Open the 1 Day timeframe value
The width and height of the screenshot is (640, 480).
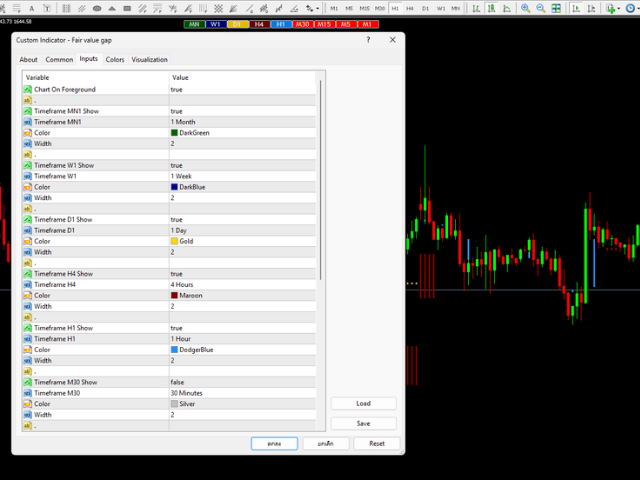click(x=242, y=231)
